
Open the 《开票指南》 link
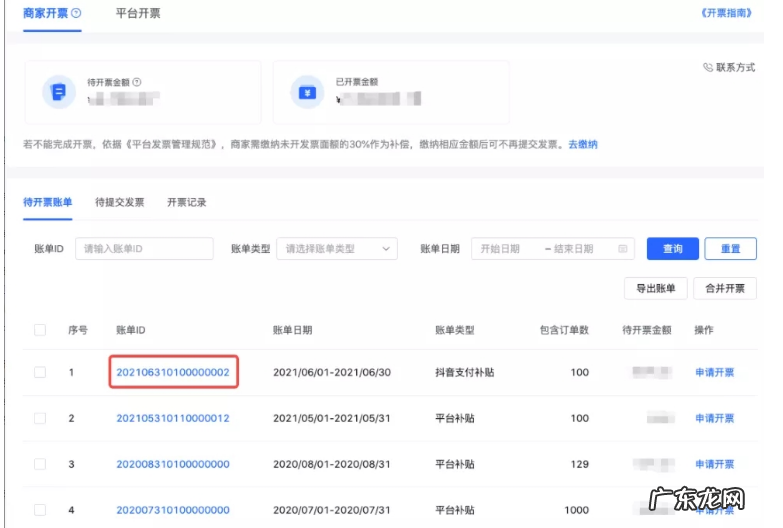726,13
